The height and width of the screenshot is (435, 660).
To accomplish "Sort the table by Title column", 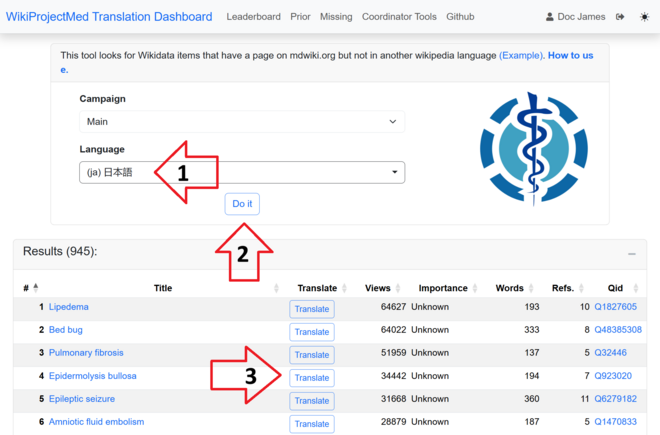I will click(163, 288).
